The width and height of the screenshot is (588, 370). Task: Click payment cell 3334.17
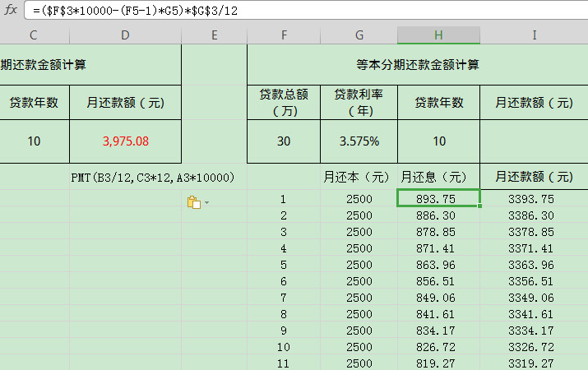tap(534, 331)
